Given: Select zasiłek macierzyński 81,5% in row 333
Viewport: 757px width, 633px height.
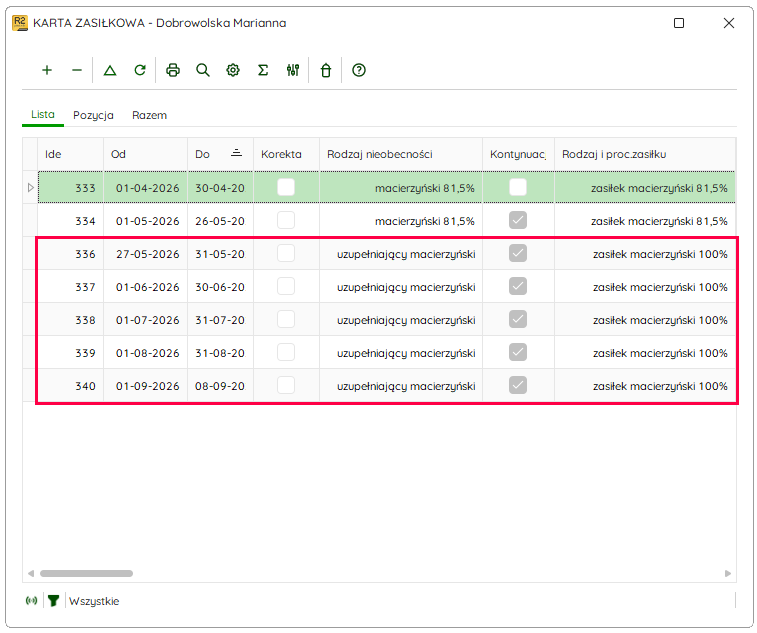Looking at the screenshot, I should click(x=645, y=188).
